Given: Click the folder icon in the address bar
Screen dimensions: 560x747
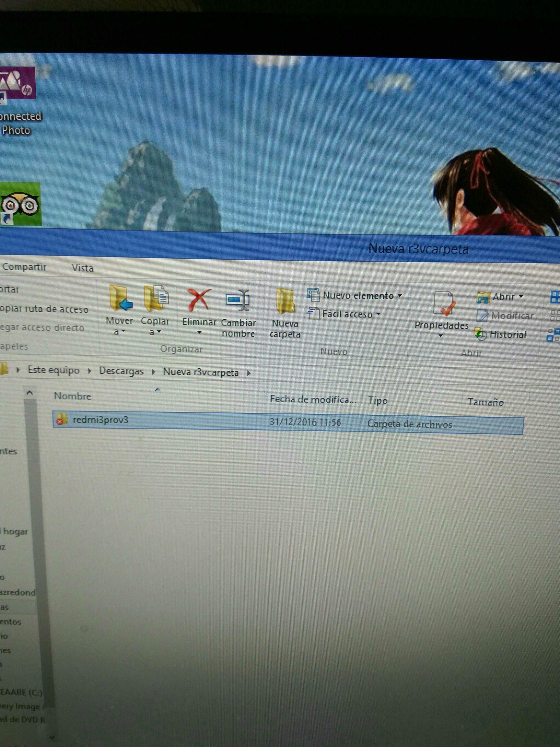Looking at the screenshot, I should pyautogui.click(x=4, y=368).
